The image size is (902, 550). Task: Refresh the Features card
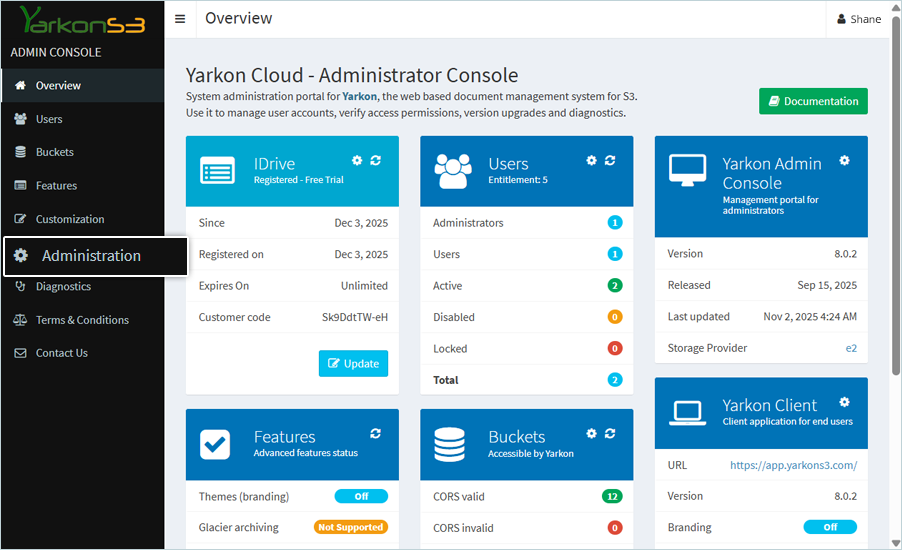click(376, 433)
